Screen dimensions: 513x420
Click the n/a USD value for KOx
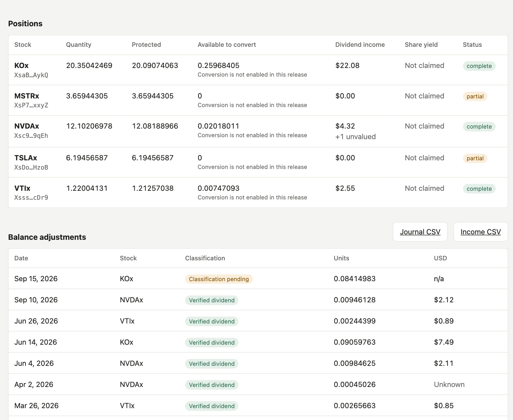[439, 279]
